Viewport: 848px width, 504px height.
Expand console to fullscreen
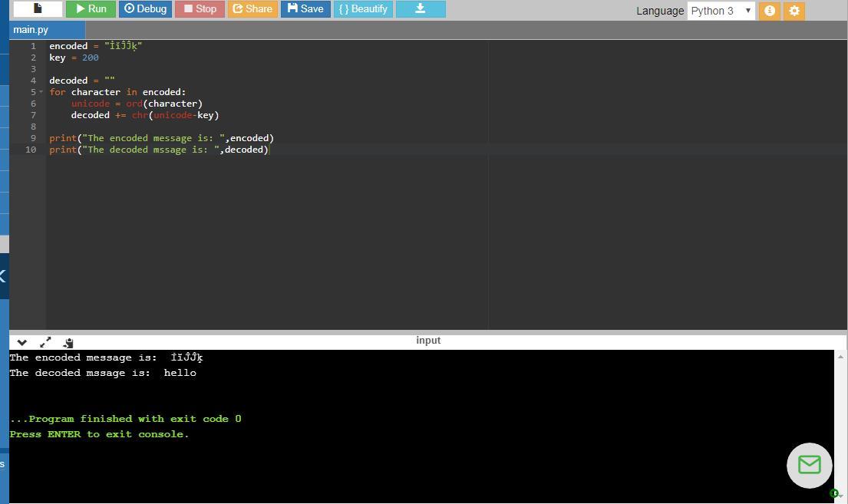(45, 343)
